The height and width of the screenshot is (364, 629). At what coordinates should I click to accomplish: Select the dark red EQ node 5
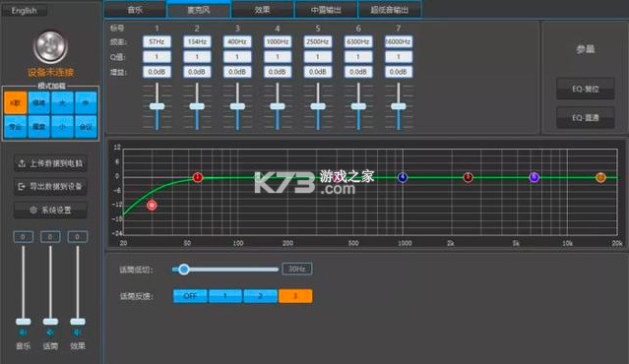[468, 177]
